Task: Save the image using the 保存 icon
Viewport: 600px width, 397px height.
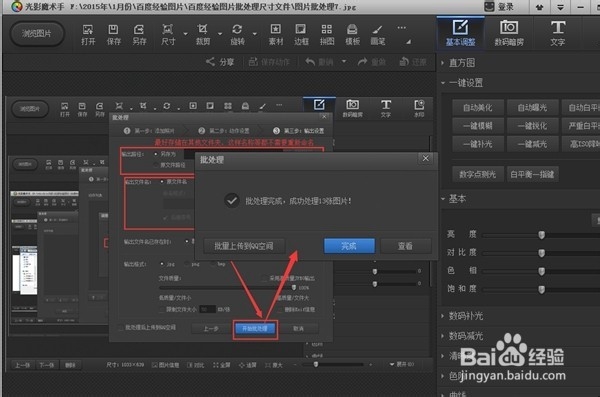Action: click(x=113, y=34)
